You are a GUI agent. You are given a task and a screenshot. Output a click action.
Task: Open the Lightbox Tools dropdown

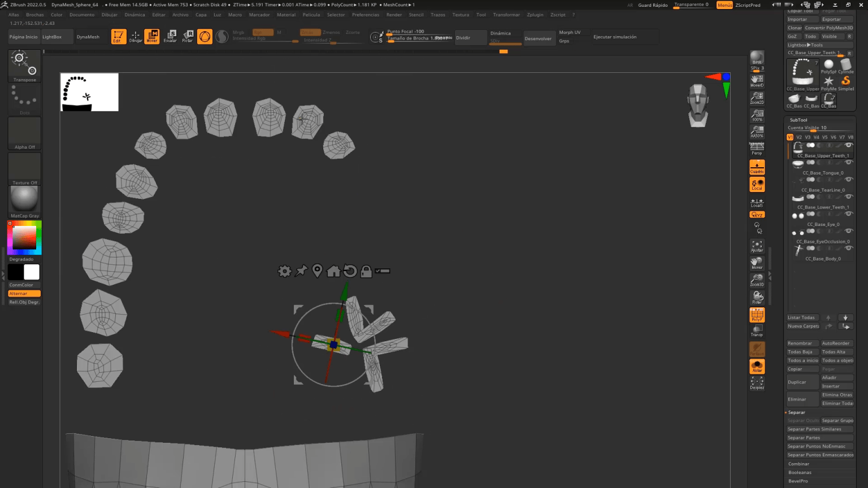tap(805, 45)
